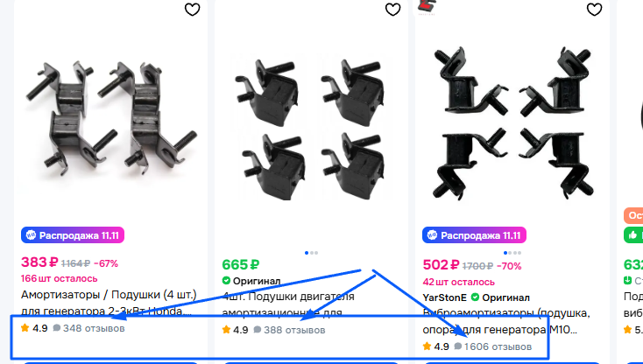Open 1606 отзывов reviews link
Screen dimensions: 643x364
point(498,346)
